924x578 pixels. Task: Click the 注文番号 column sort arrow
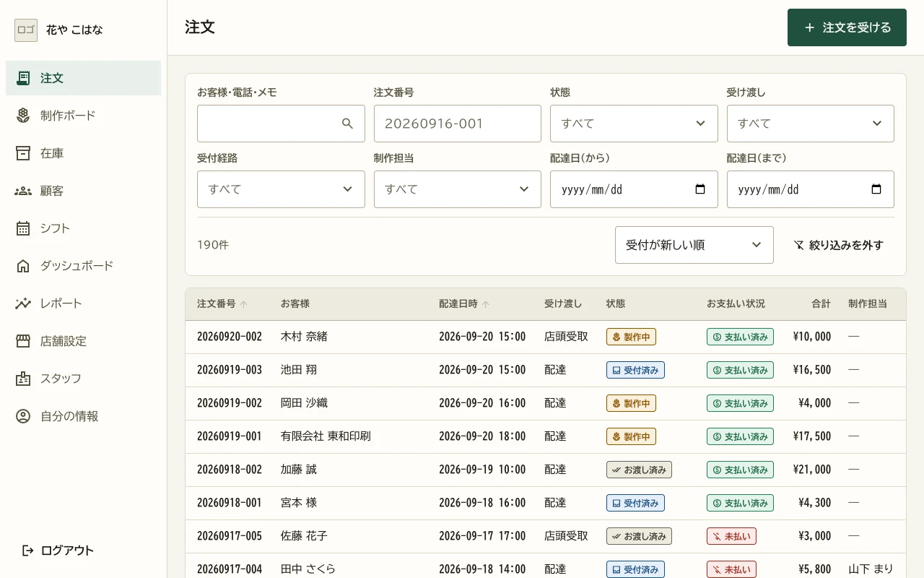[244, 304]
